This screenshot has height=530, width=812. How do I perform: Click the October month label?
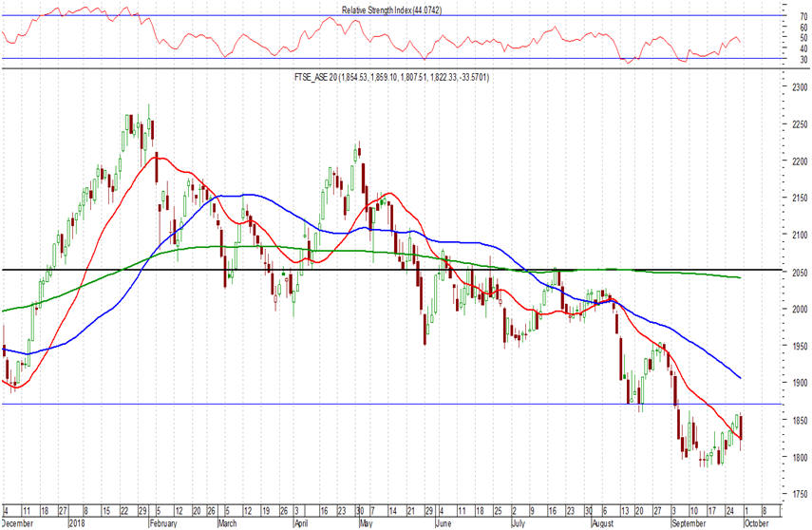[756, 523]
